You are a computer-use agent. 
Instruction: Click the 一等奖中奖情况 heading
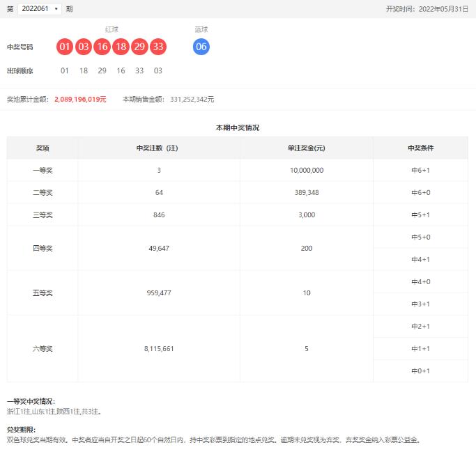tap(31, 402)
